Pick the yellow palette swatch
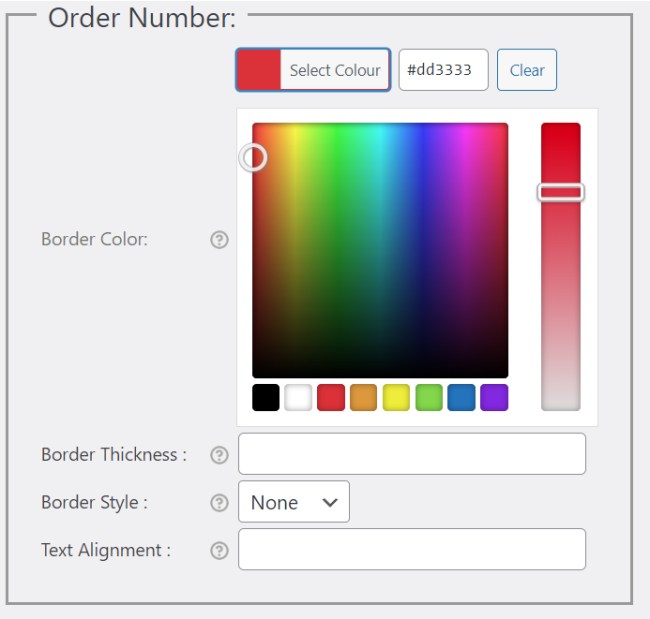 [396, 397]
